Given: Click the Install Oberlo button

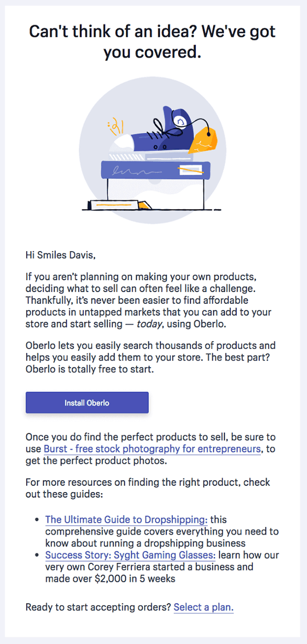Looking at the screenshot, I should [x=87, y=403].
